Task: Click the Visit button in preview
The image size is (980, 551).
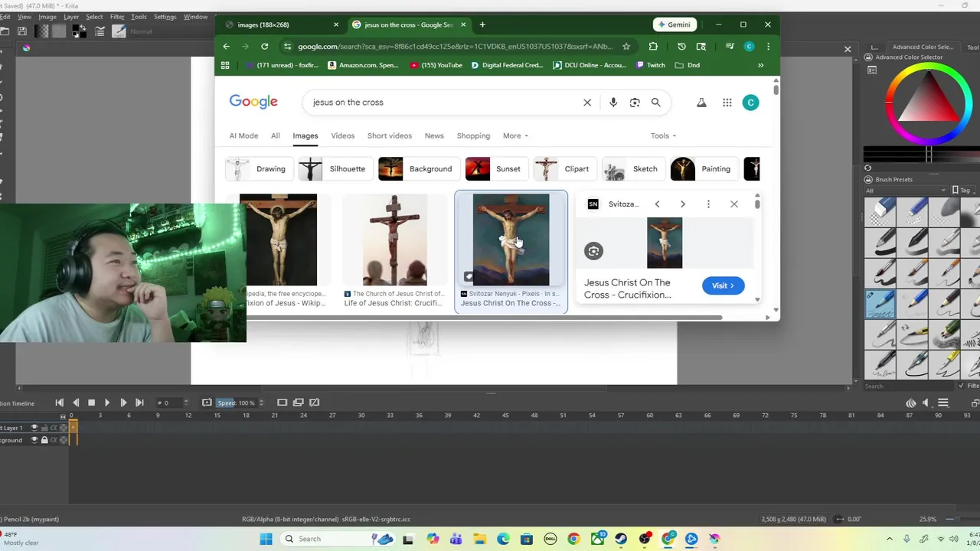Action: point(723,285)
